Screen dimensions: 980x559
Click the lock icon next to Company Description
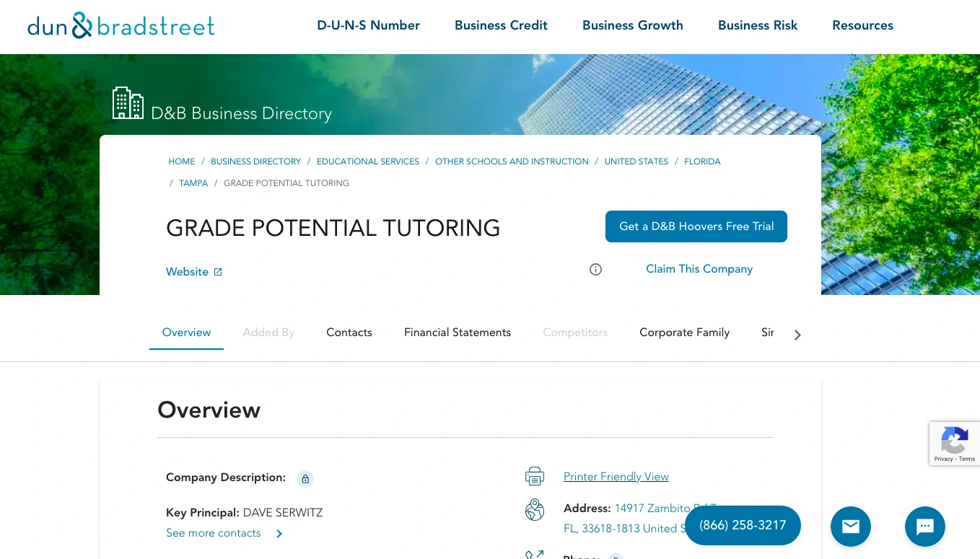305,479
